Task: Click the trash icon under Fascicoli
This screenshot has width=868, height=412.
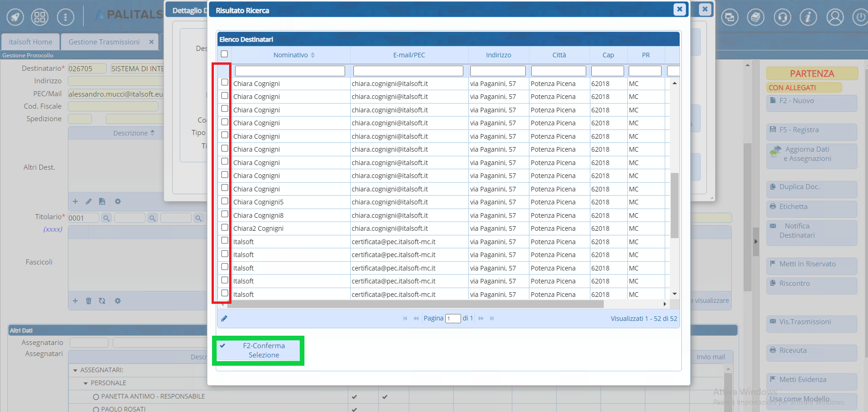Action: pyautogui.click(x=89, y=301)
